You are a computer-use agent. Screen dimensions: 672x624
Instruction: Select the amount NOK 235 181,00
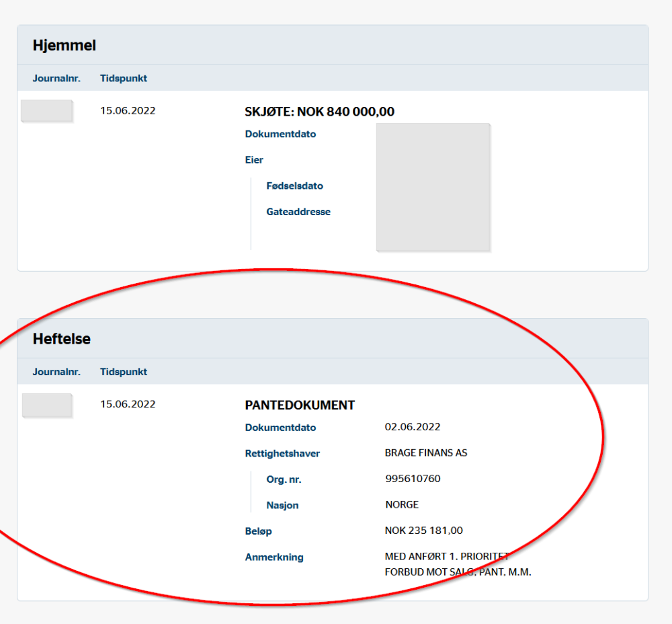[x=424, y=531]
